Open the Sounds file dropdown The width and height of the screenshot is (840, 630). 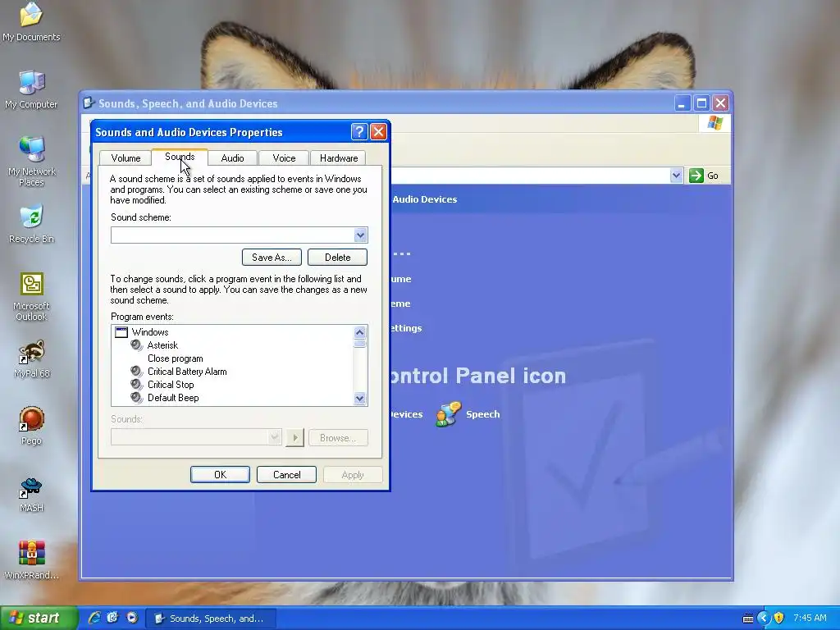coord(274,437)
